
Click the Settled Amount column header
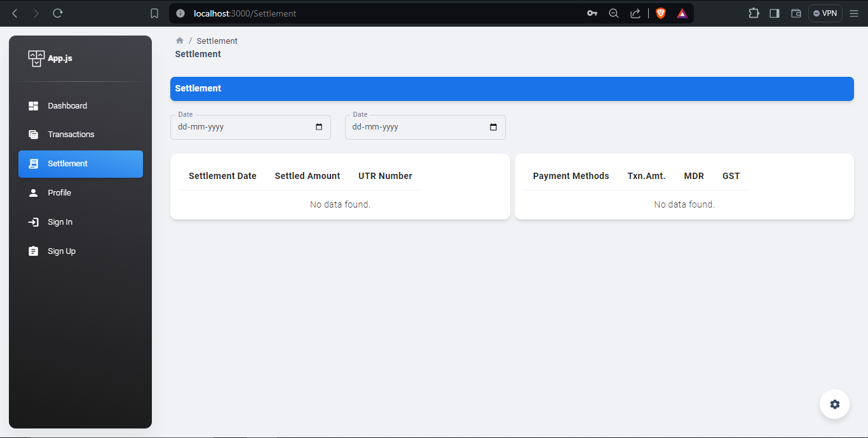coord(308,176)
